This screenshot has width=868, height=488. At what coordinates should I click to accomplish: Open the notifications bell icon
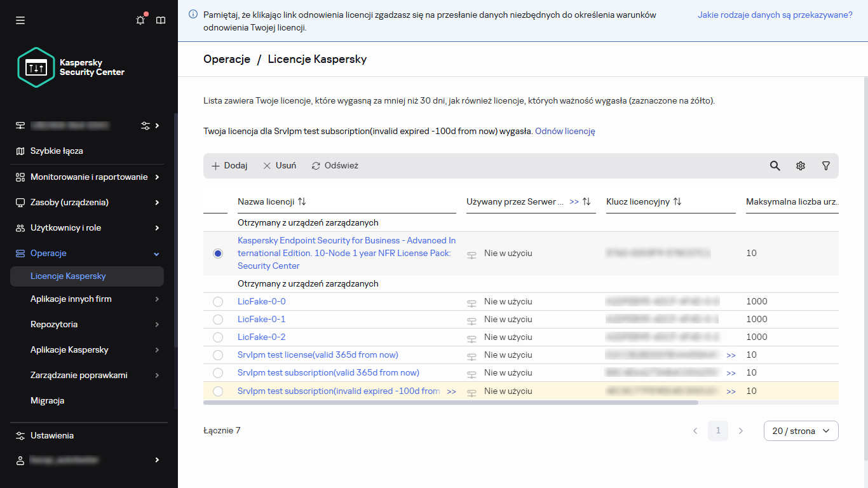(x=140, y=20)
